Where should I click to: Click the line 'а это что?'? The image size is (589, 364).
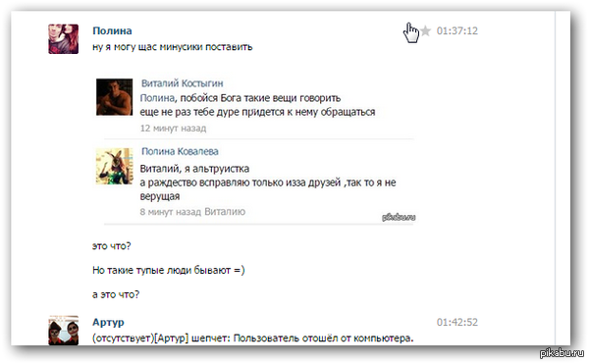point(116,294)
